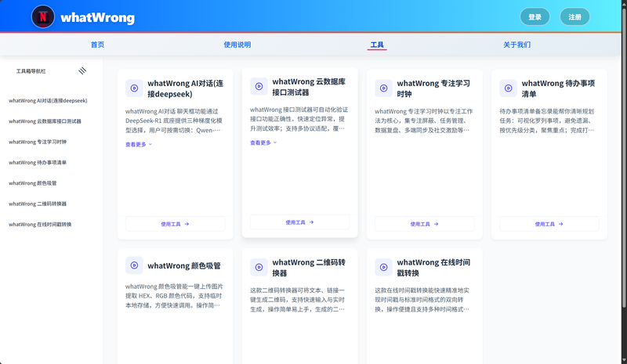Screen dimensions: 627x364
Task: Select sidebar item whatWrong AI对话(连接deepseek)
Action: (x=48, y=101)
